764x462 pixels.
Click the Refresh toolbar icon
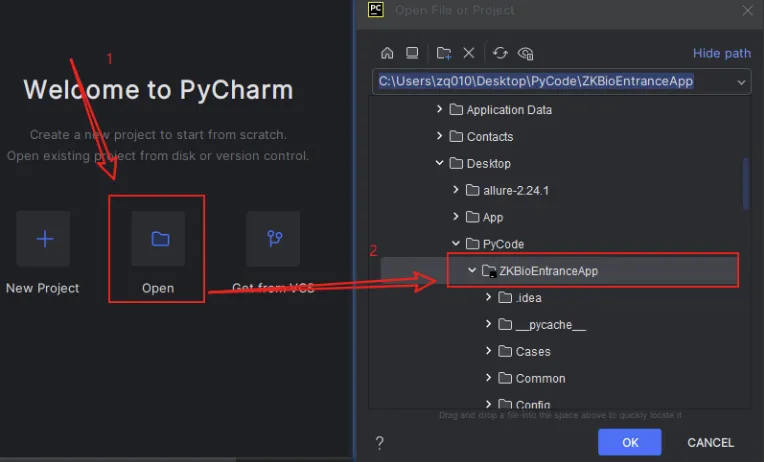point(500,53)
